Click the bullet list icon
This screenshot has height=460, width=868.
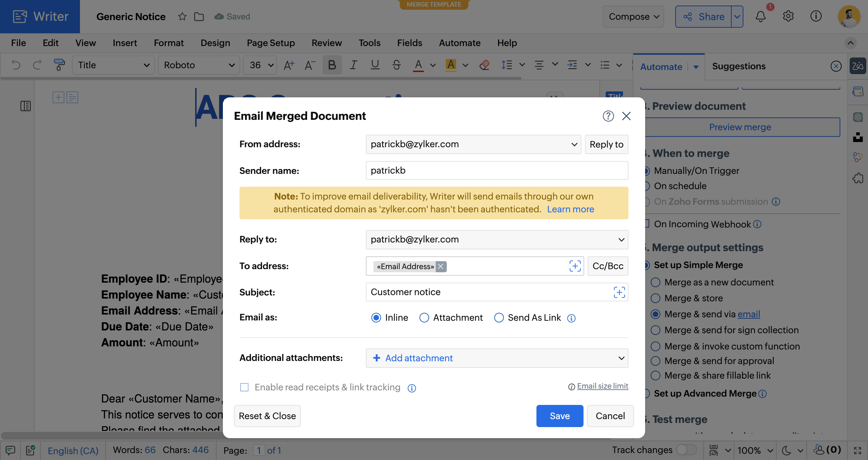[x=605, y=65]
